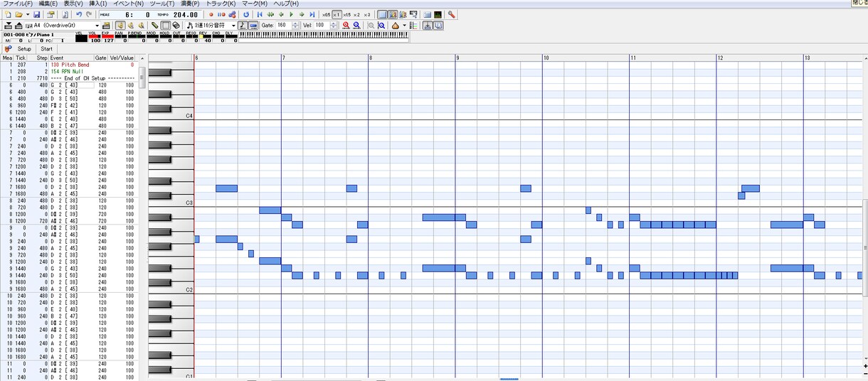Open the event list grid icon
This screenshot has width=868, height=381.
click(x=427, y=14)
